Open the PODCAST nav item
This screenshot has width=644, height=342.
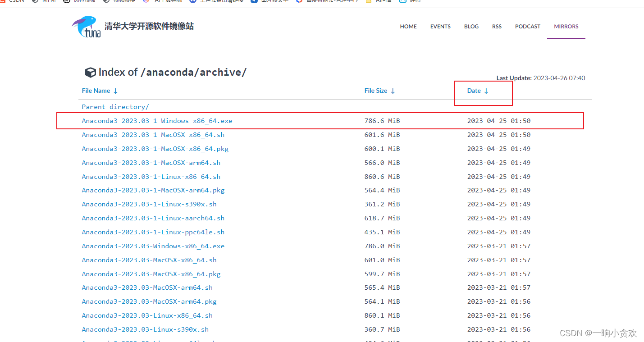(x=528, y=27)
